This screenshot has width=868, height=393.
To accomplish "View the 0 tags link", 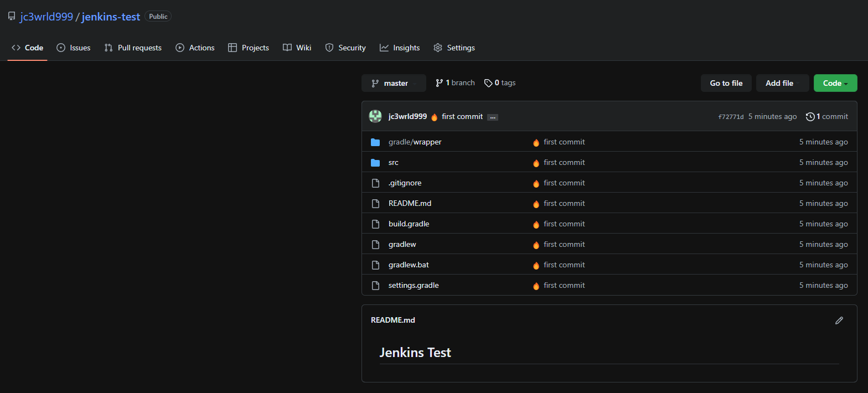I will (x=500, y=83).
